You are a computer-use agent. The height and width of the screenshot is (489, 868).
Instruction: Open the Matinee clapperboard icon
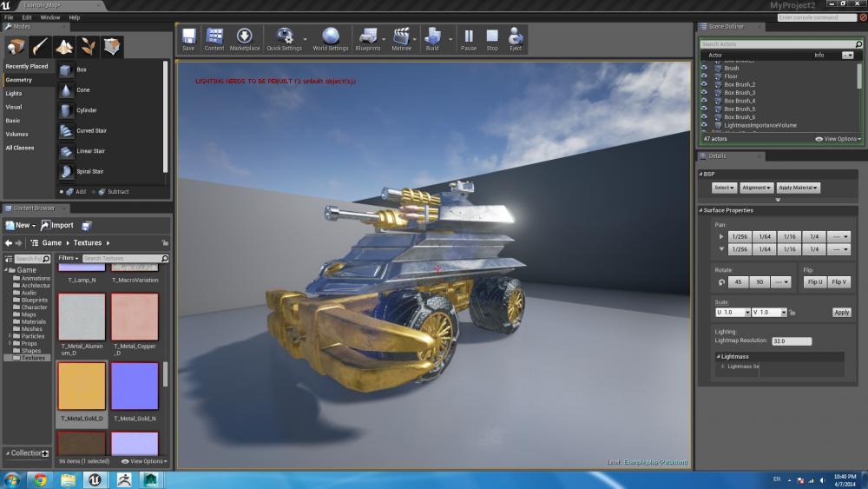pos(401,39)
